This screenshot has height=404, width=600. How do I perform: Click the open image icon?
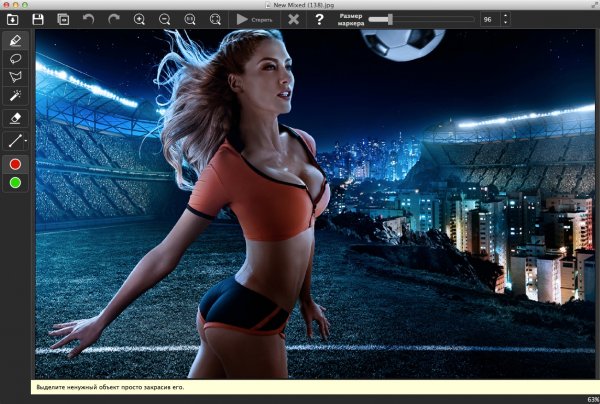12,19
